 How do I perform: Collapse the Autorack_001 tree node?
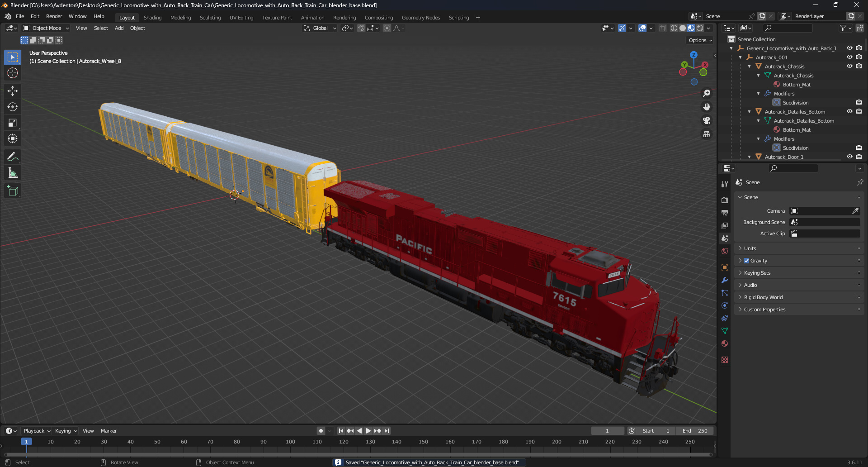point(740,57)
